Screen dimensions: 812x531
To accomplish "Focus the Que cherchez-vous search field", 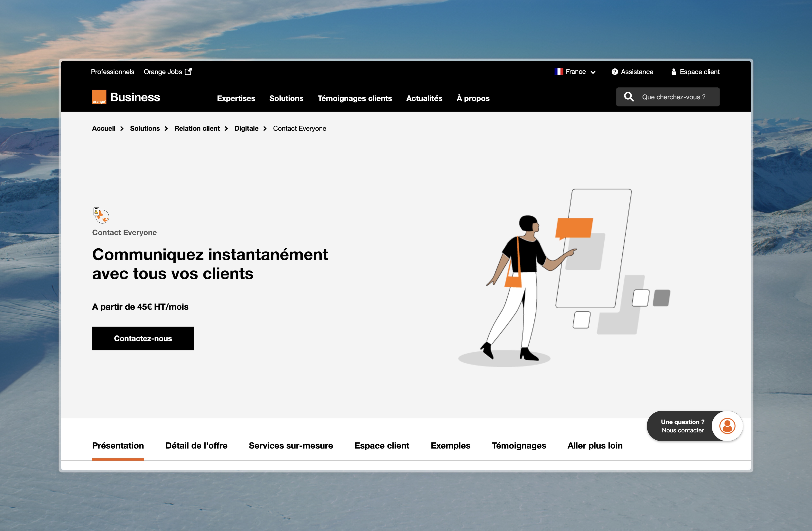I will pos(673,97).
